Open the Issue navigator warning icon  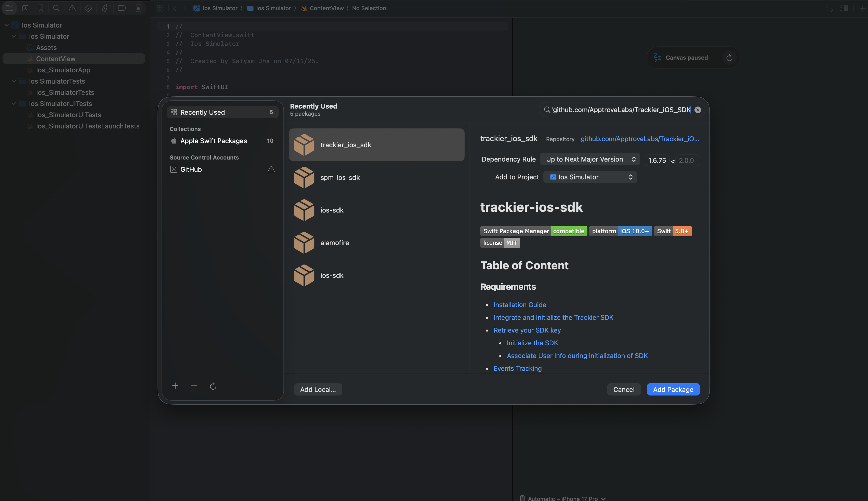click(x=72, y=8)
